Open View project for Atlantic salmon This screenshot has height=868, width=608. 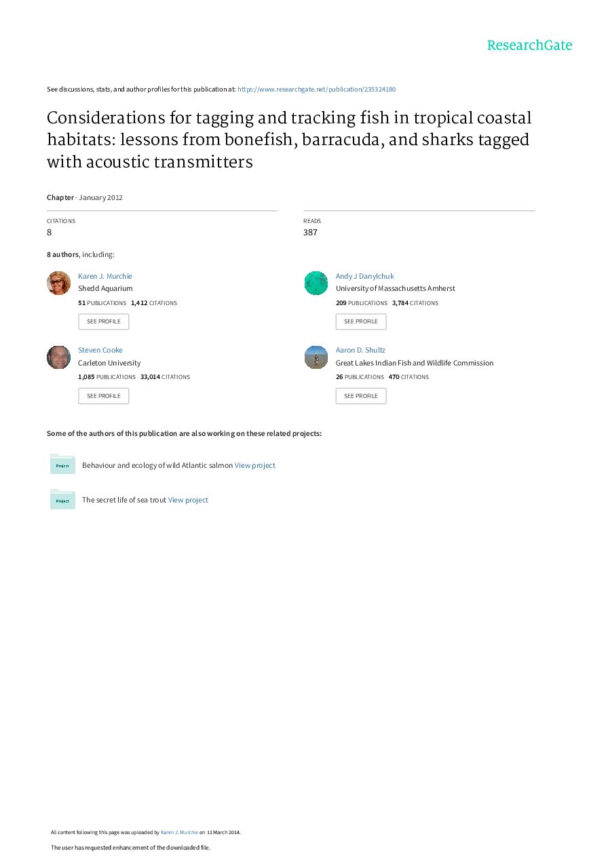255,465
